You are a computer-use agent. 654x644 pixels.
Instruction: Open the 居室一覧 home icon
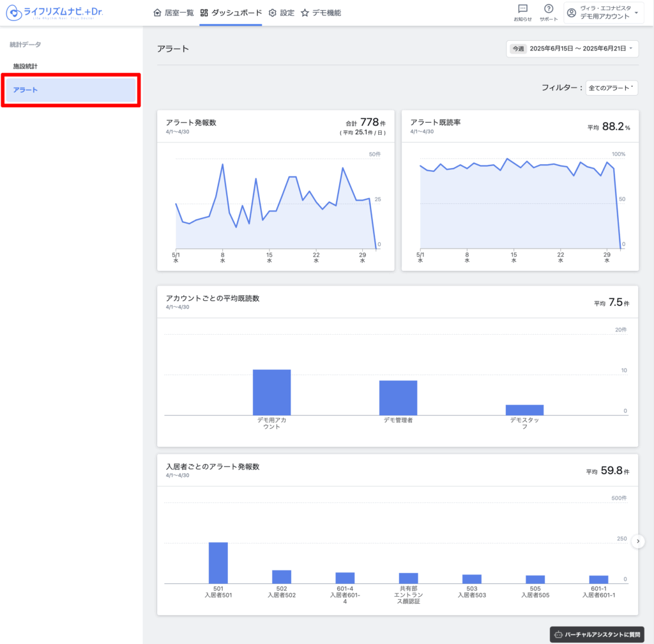(157, 13)
